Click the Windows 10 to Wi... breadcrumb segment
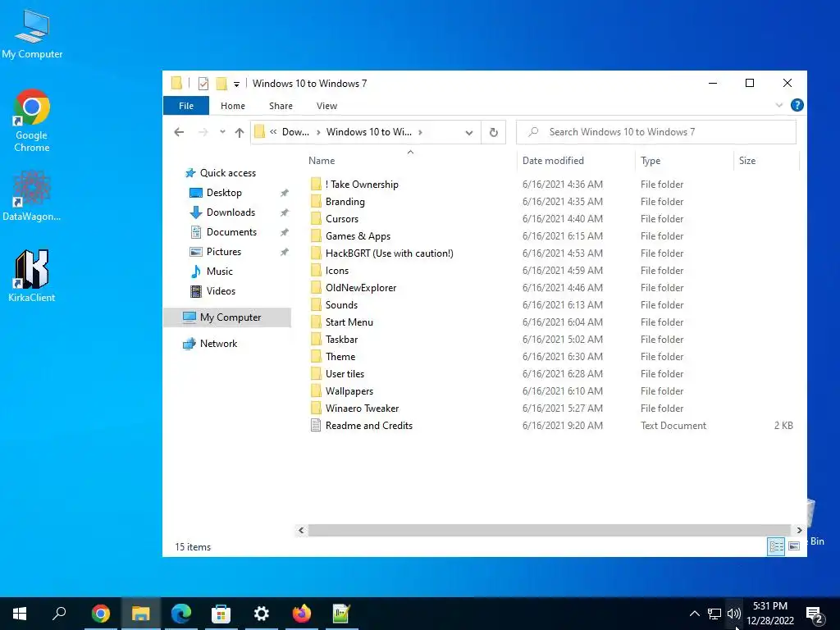The height and width of the screenshot is (630, 840). (368, 132)
